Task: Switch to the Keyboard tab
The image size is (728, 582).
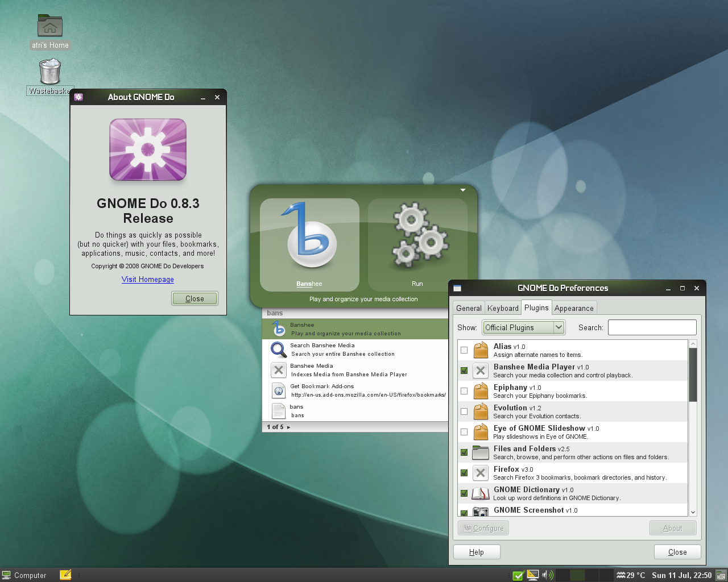Action: coord(503,308)
